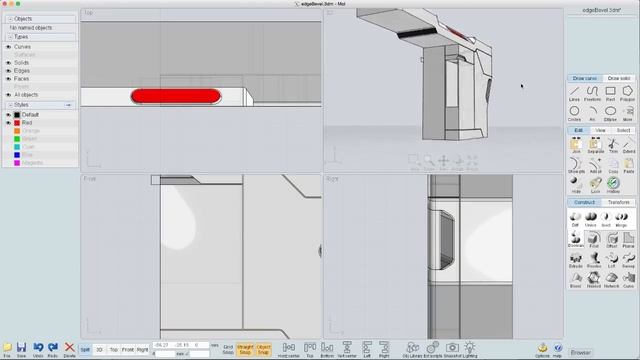Click the Loft tool
Screen dimensions: 640x360
pyautogui.click(x=611, y=260)
